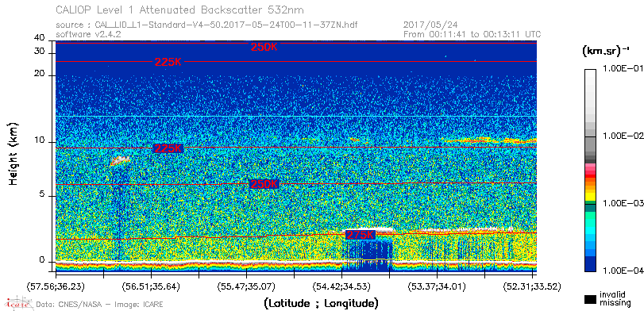Click the '225K' label near 10 km

(x=168, y=148)
